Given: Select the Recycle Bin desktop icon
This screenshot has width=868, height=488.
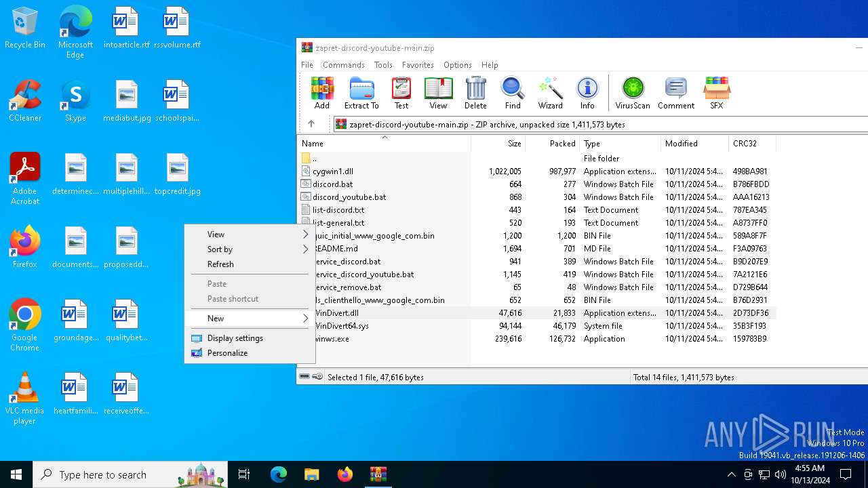Looking at the screenshot, I should (x=25, y=28).
